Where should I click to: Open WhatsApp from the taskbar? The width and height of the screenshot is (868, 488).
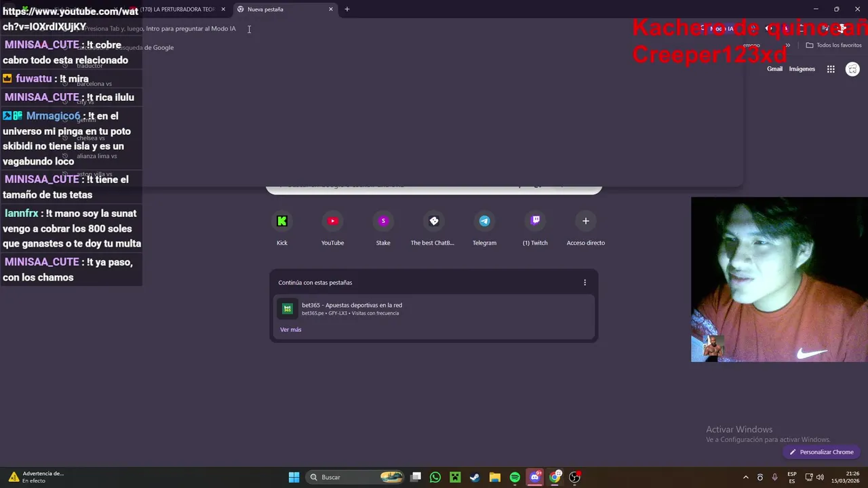click(435, 477)
